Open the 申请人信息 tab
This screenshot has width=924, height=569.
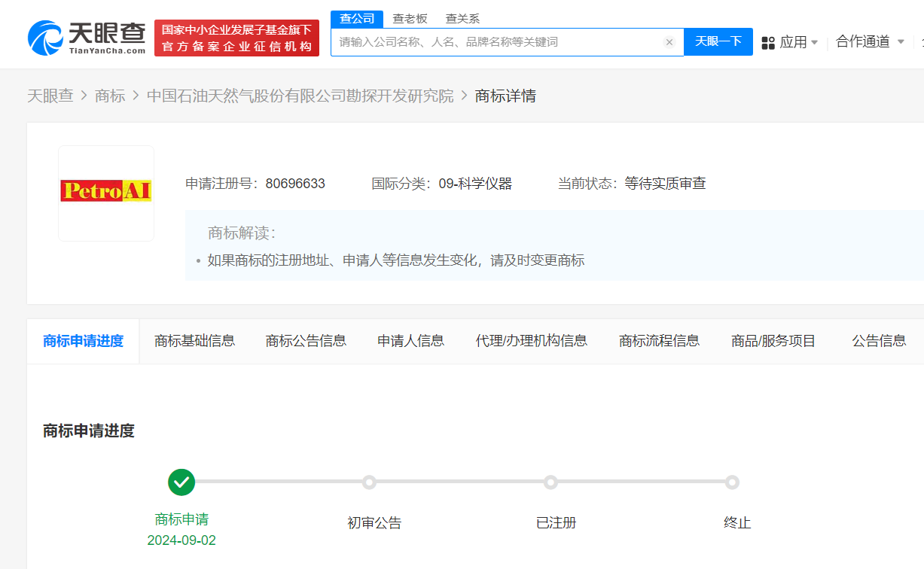(410, 341)
